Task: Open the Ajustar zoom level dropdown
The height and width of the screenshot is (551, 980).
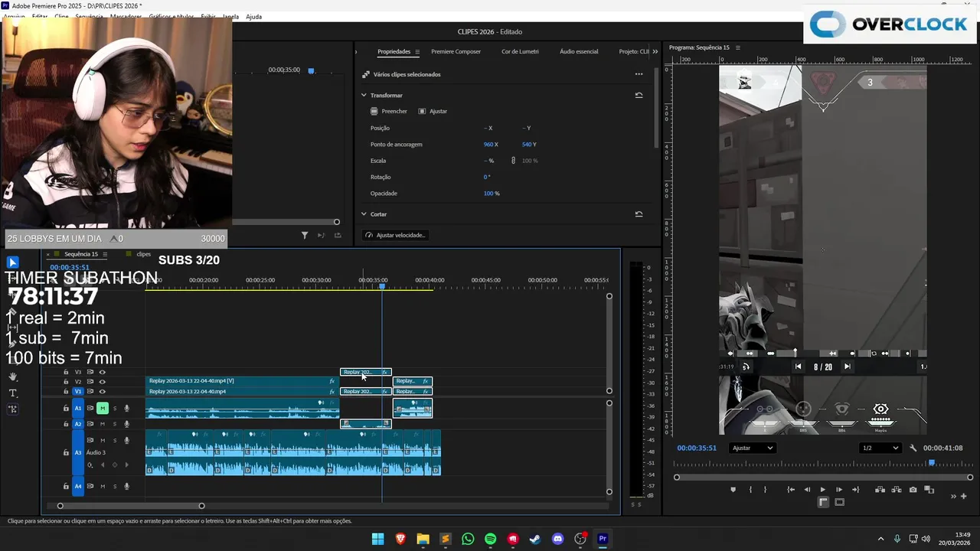Action: [753, 448]
